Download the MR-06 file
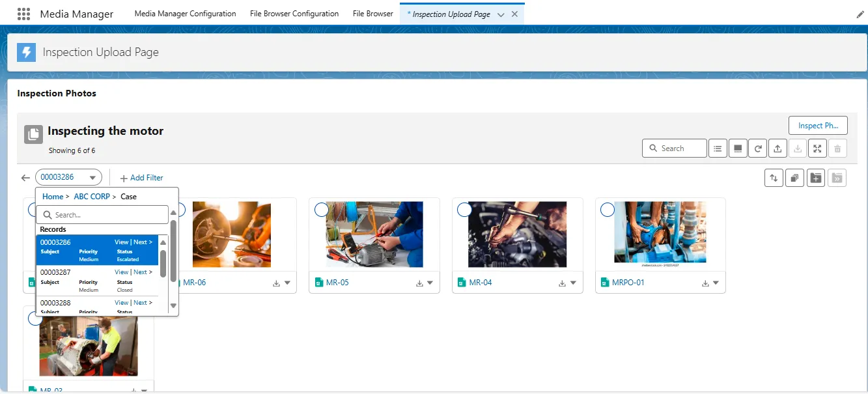The image size is (868, 394). click(x=276, y=283)
